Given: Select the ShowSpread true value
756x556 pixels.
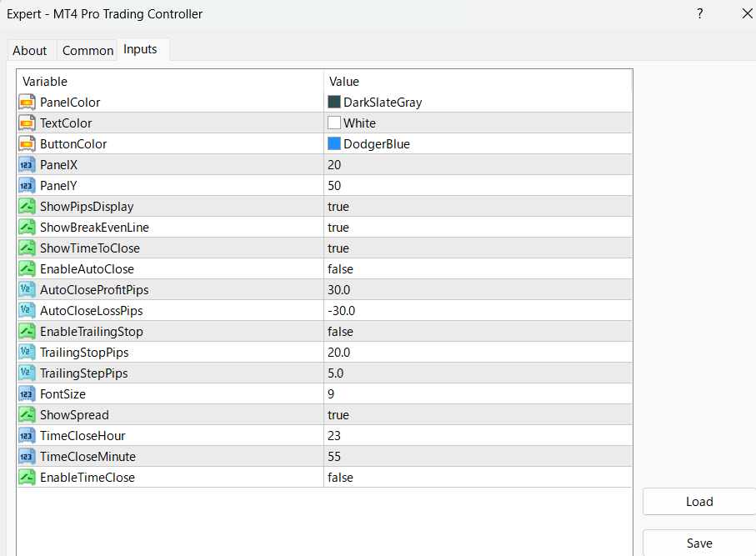Looking at the screenshot, I should [x=338, y=415].
